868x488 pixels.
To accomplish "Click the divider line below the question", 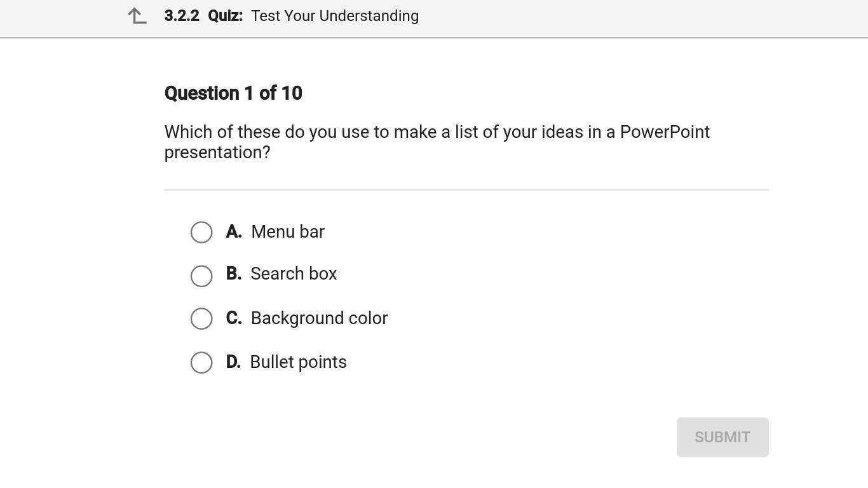I will (466, 189).
